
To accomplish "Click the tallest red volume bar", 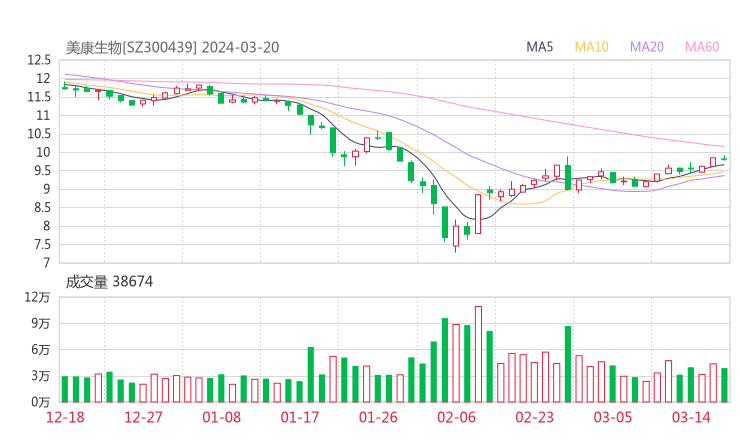I will [478, 354].
